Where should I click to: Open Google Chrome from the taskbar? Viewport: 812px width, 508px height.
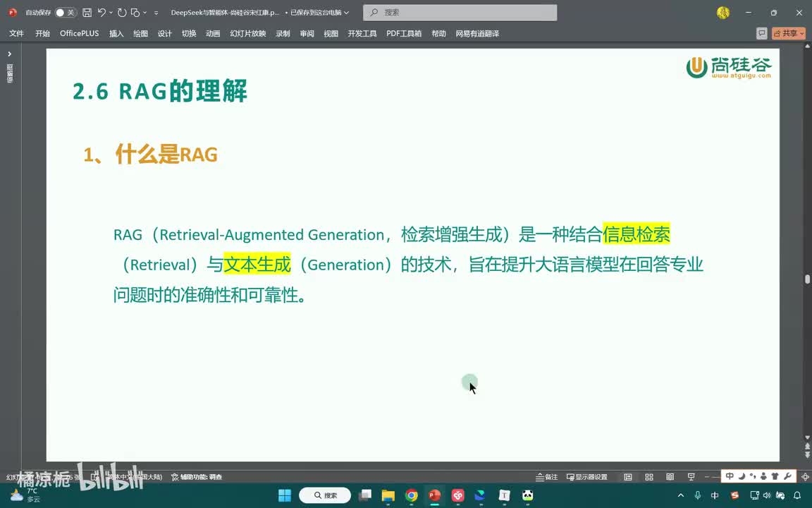[x=411, y=495]
